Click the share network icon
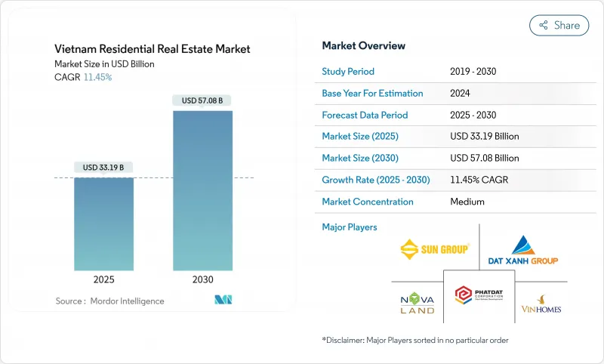The height and width of the screenshot is (364, 604). 543,25
